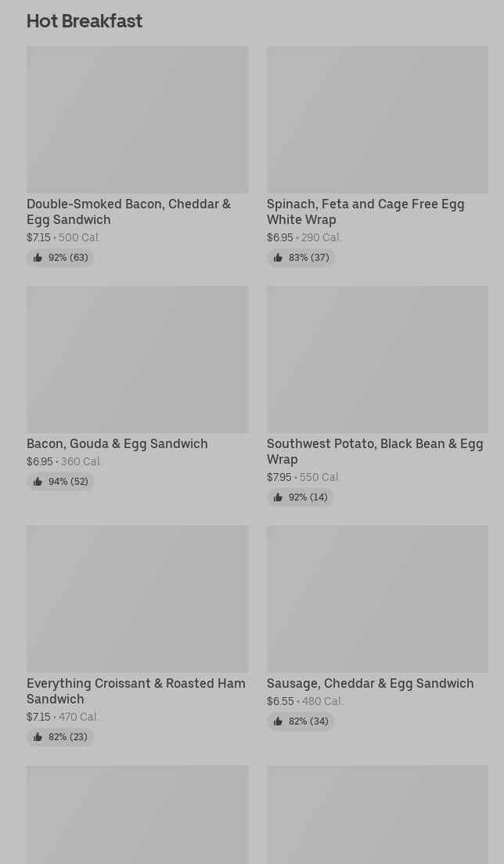The image size is (504, 864).
Task: Open Spinach, Feta and Cage Free Egg White Wrap
Action: 365,211
